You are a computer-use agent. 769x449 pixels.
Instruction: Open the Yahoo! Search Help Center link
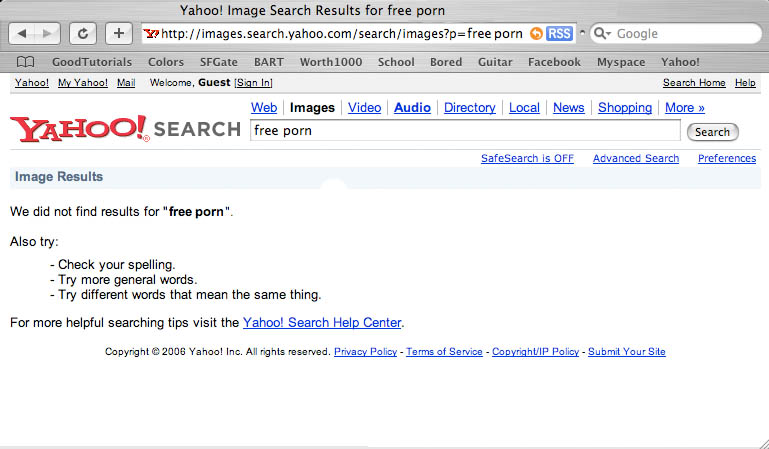click(x=322, y=323)
